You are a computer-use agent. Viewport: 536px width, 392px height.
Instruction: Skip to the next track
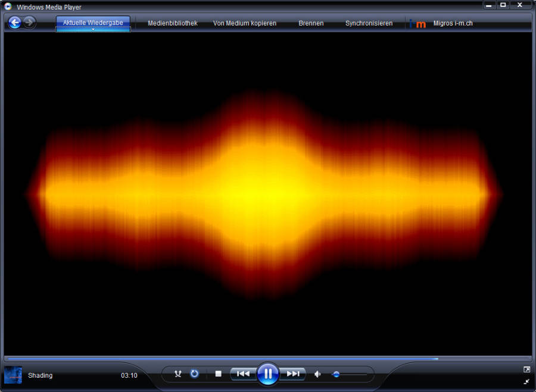(293, 374)
